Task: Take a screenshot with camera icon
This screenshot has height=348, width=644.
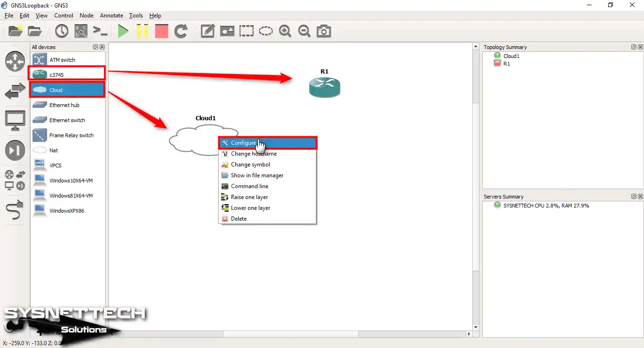Action: pos(323,31)
